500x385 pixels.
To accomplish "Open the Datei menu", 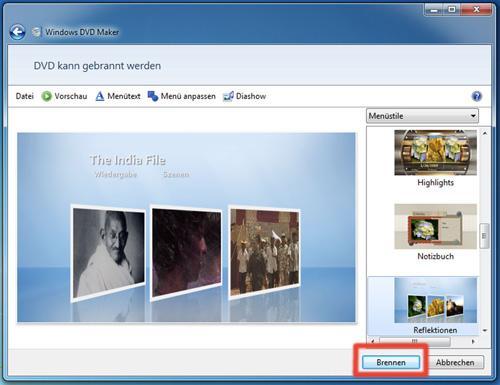I will tap(25, 96).
